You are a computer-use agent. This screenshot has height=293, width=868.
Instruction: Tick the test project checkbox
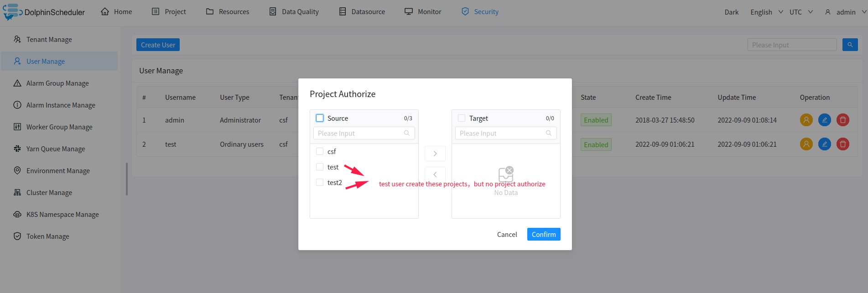point(320,167)
